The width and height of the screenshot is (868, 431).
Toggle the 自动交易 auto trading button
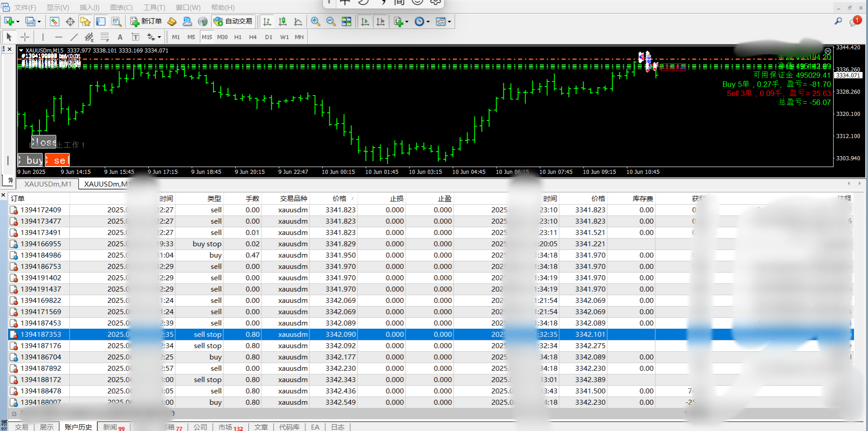coord(233,21)
